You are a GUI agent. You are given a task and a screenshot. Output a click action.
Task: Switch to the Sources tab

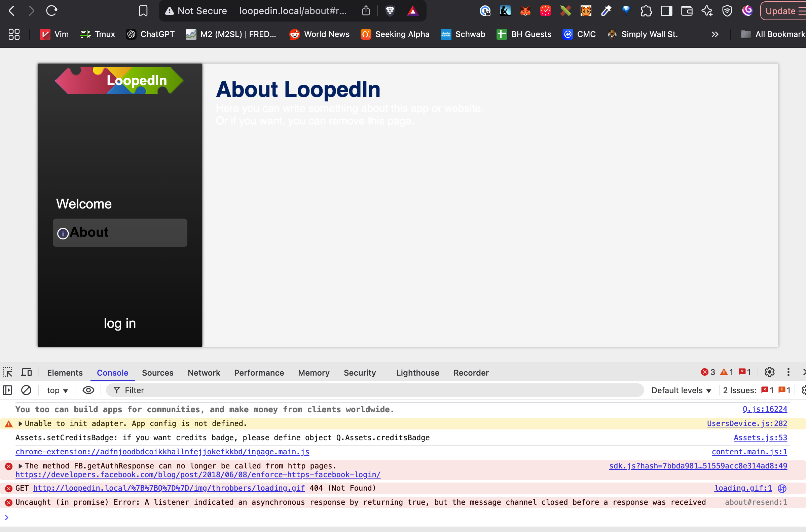(x=158, y=373)
